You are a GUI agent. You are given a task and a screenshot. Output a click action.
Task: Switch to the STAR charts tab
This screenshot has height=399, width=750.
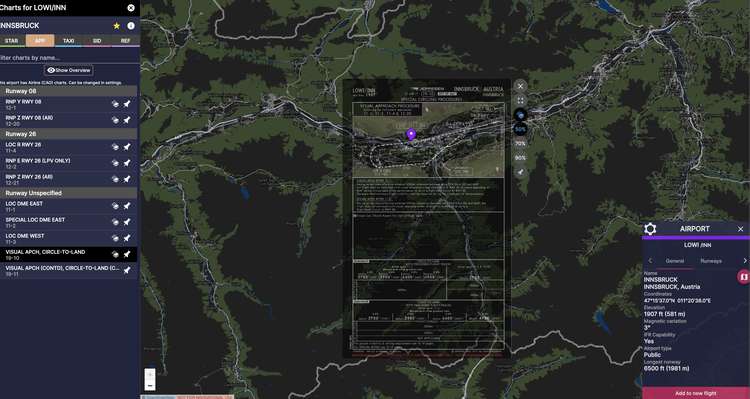click(x=11, y=41)
